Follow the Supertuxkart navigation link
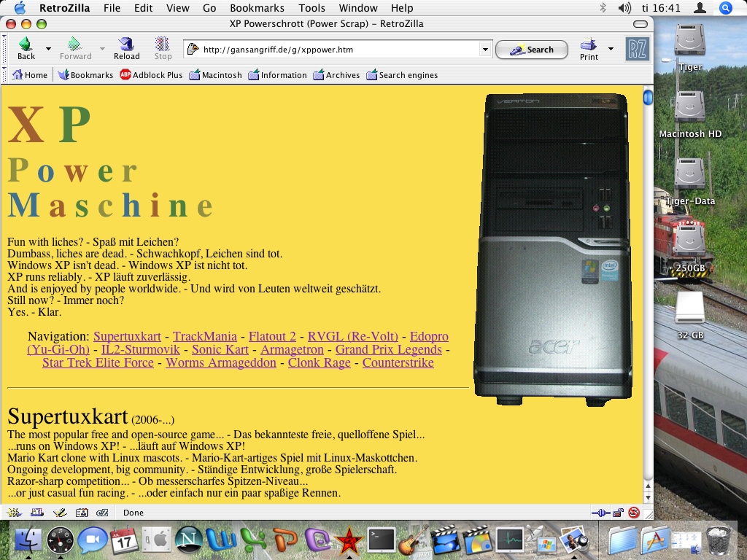The height and width of the screenshot is (560, 747). [x=127, y=336]
